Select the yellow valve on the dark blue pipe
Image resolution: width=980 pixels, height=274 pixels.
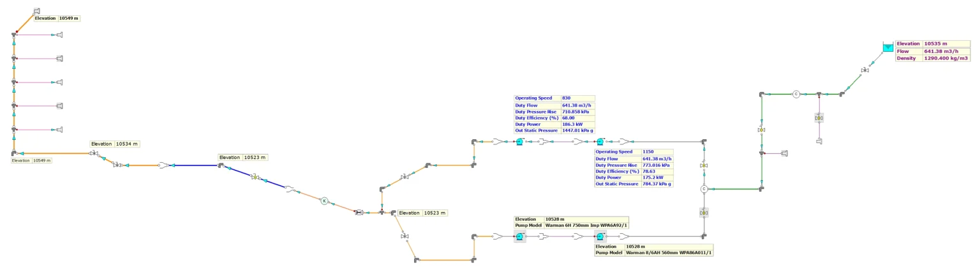pyautogui.click(x=255, y=177)
